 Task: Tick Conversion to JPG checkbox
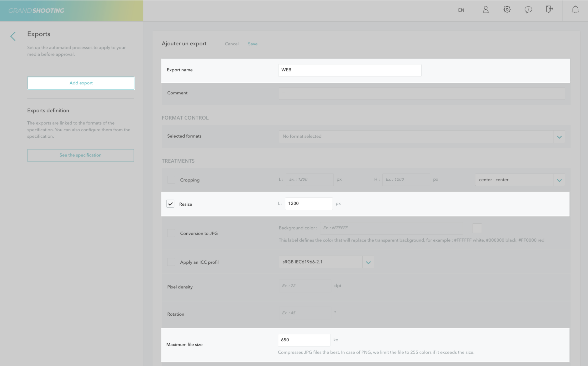click(x=171, y=233)
